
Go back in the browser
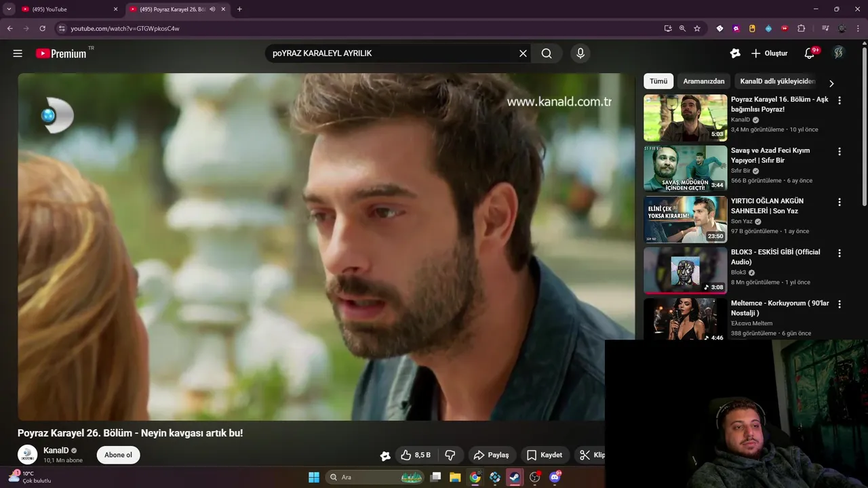(9, 28)
